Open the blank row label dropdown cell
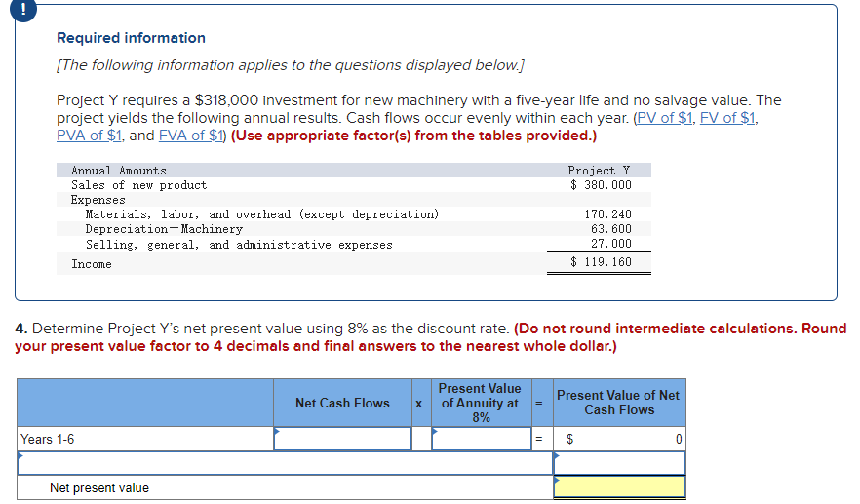The image size is (860, 504). (x=285, y=463)
